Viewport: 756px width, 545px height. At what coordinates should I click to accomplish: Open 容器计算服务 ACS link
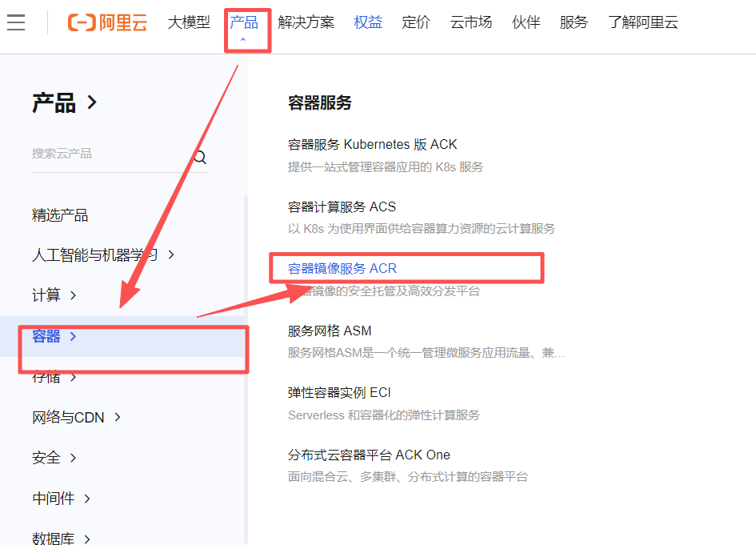pos(342,207)
